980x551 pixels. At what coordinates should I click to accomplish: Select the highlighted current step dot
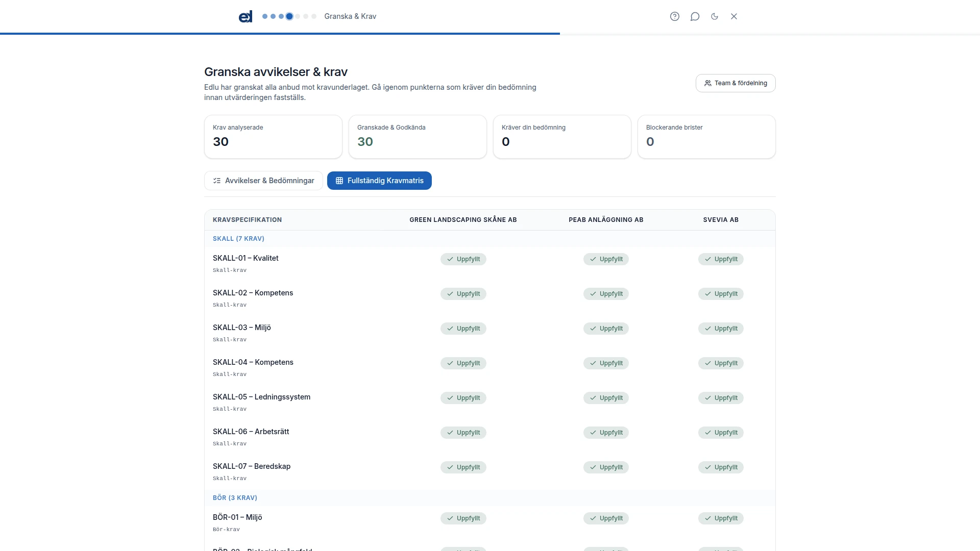[x=289, y=16]
